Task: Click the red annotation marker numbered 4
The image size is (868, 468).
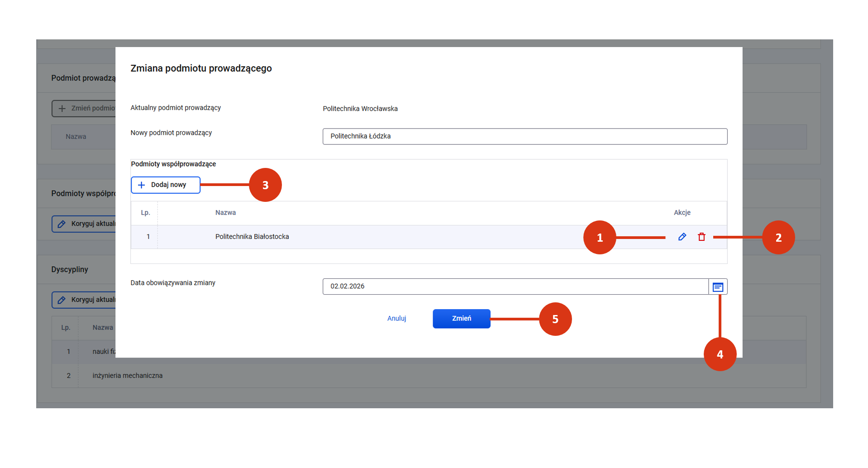Action: tap(720, 354)
